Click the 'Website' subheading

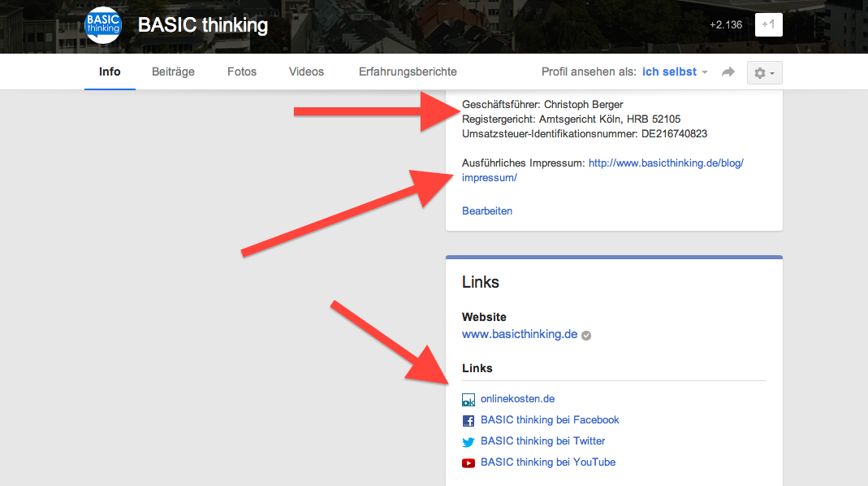[484, 317]
